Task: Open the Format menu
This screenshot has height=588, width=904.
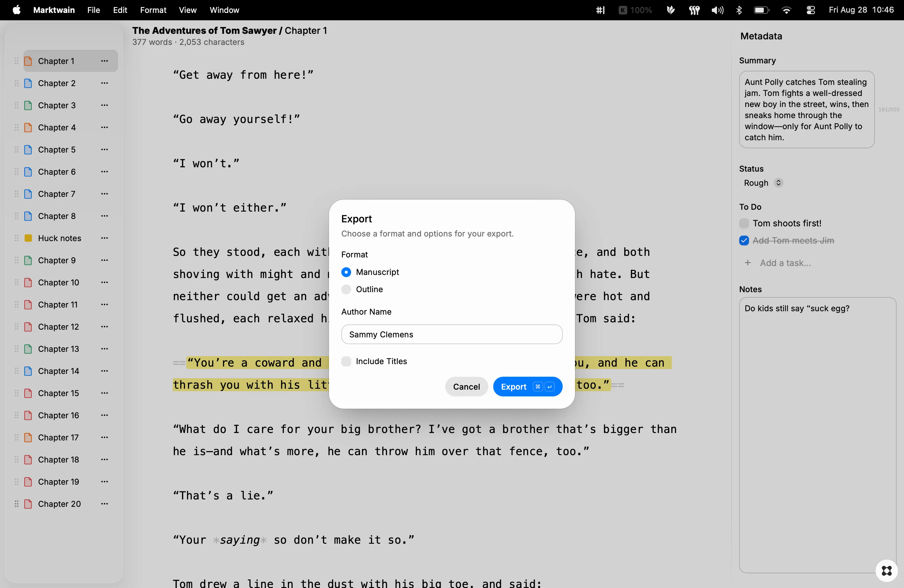Action: (x=153, y=10)
